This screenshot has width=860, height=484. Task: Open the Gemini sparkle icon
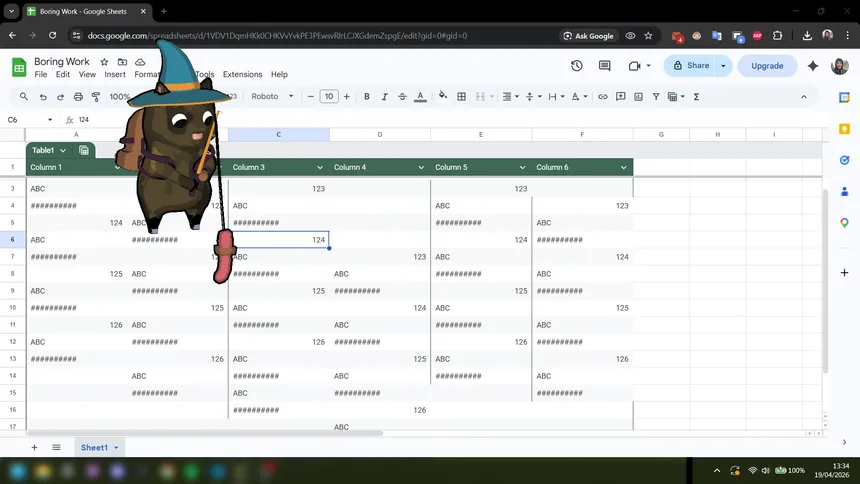click(813, 66)
